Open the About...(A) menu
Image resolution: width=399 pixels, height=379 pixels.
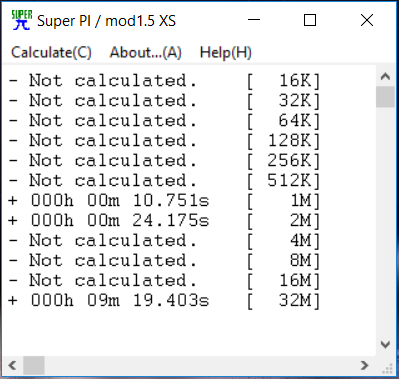tap(146, 52)
